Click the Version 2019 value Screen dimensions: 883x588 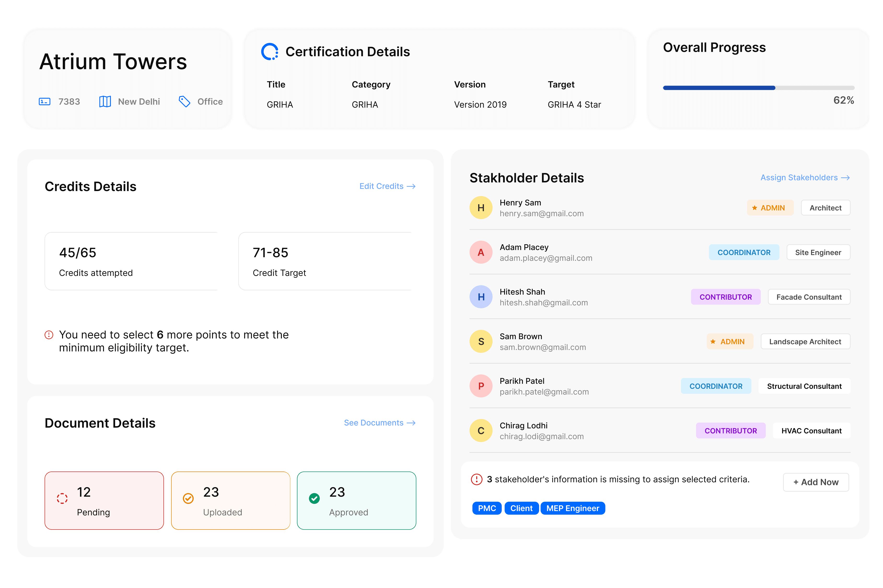click(480, 105)
